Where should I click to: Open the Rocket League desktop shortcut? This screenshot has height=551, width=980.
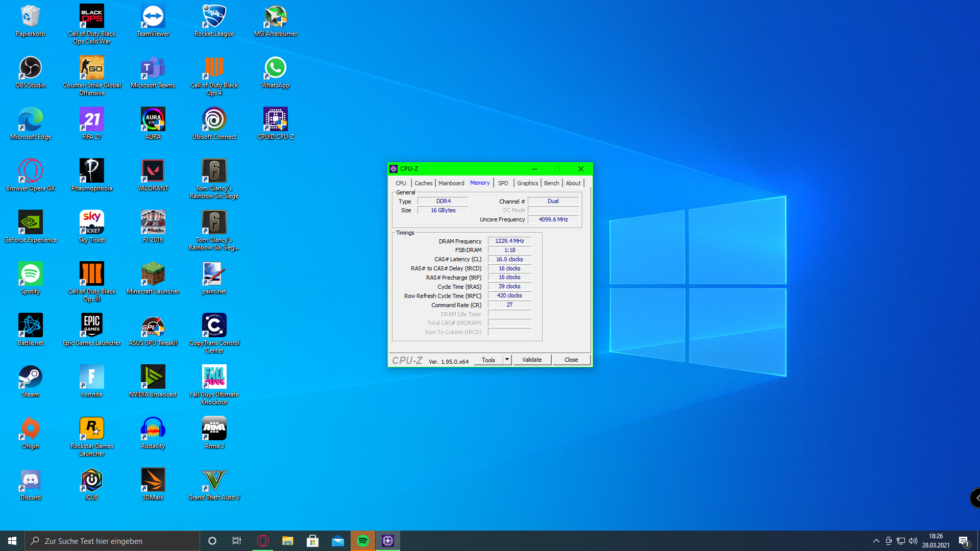pos(214,17)
